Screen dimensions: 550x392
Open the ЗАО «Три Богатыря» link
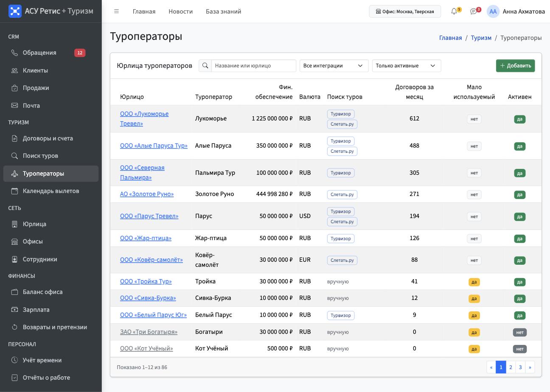pos(149,332)
